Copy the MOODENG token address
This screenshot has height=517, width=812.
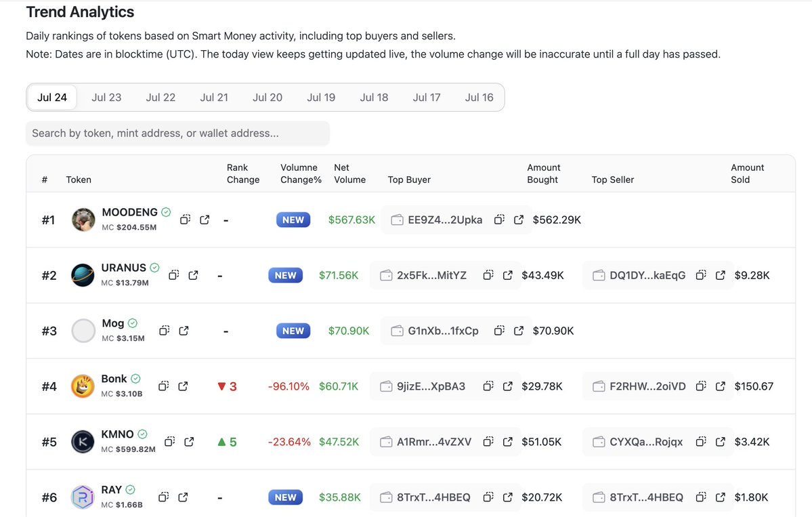(x=185, y=220)
